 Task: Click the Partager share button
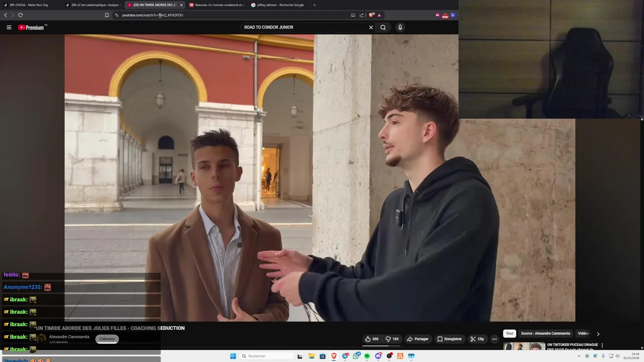point(418,339)
